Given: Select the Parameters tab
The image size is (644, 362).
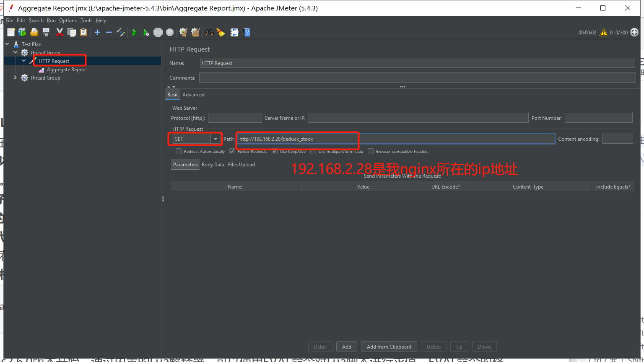Looking at the screenshot, I should (185, 165).
